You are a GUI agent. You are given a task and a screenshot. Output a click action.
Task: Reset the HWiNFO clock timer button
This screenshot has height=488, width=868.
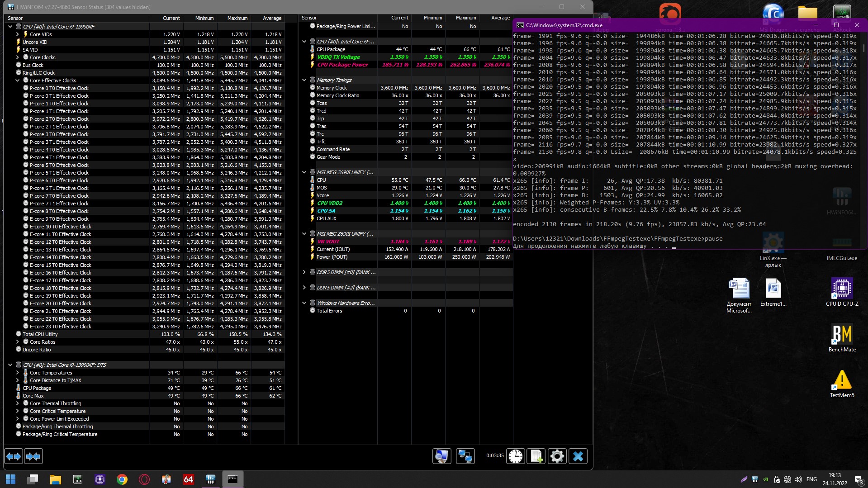tap(515, 456)
